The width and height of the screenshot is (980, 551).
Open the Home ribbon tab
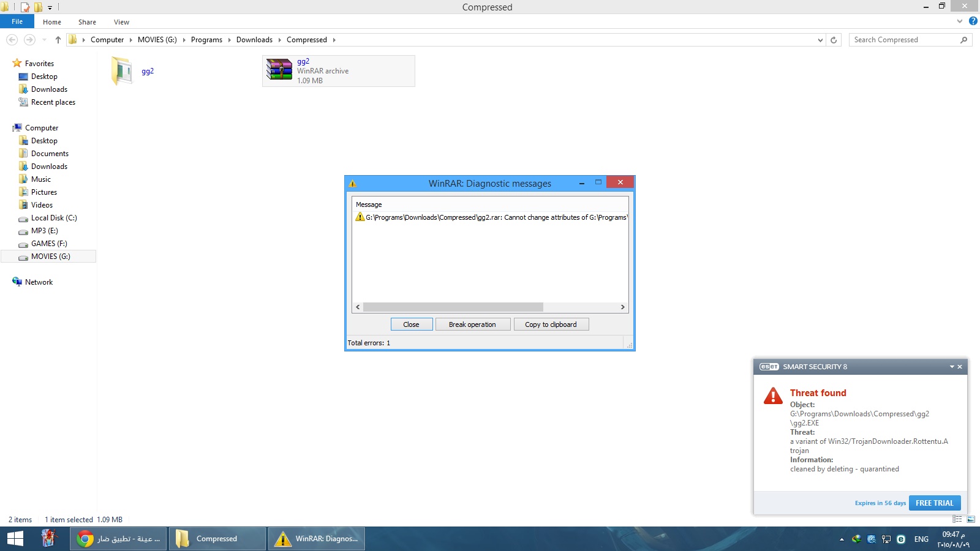click(x=52, y=22)
